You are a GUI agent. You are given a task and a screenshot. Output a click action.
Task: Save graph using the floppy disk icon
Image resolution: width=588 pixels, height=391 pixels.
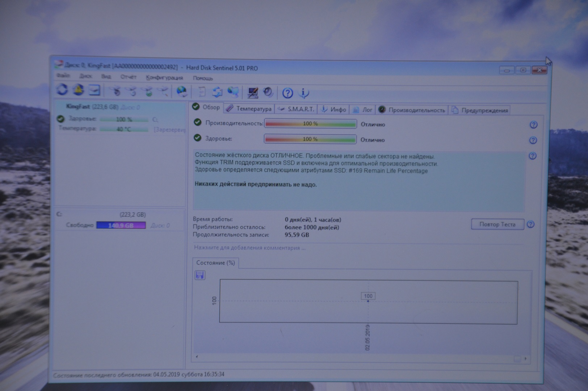click(x=200, y=275)
